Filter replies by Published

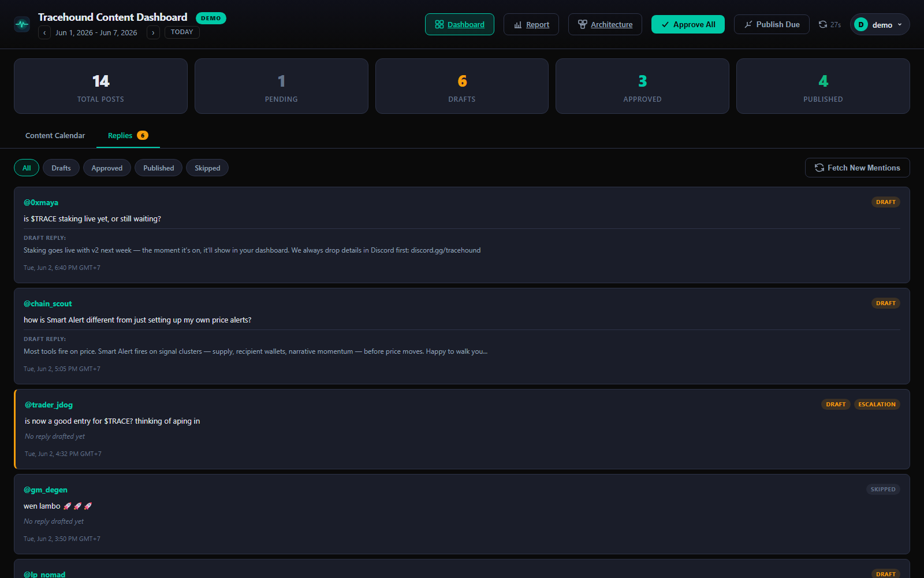159,168
